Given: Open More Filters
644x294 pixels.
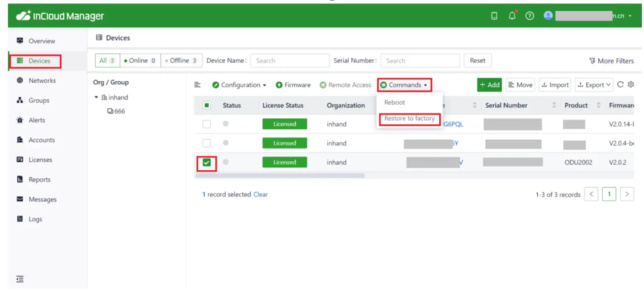Looking at the screenshot, I should tap(611, 61).
